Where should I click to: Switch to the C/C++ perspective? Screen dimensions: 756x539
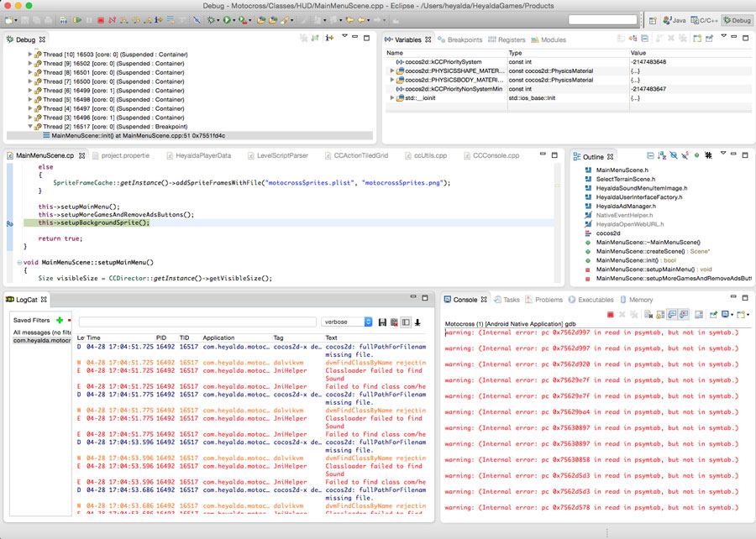(x=705, y=20)
